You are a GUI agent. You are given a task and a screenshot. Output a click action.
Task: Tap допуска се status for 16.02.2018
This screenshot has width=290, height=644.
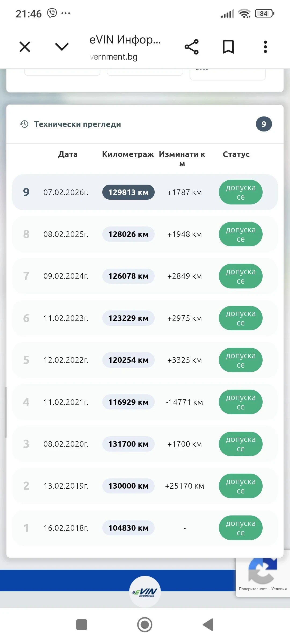(241, 528)
